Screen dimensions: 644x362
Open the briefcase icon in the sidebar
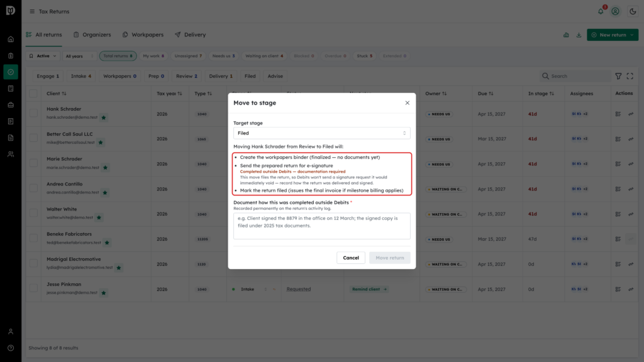11,105
